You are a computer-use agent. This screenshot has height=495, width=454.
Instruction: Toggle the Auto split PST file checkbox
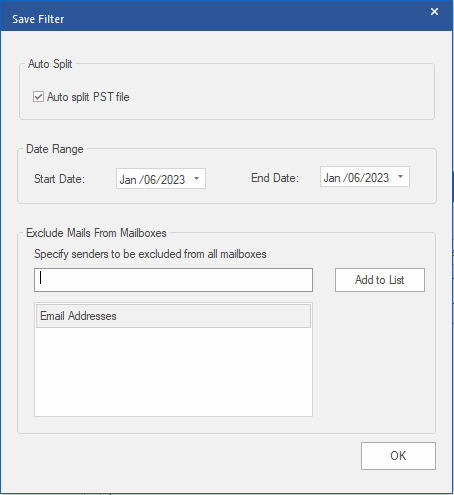[38, 97]
